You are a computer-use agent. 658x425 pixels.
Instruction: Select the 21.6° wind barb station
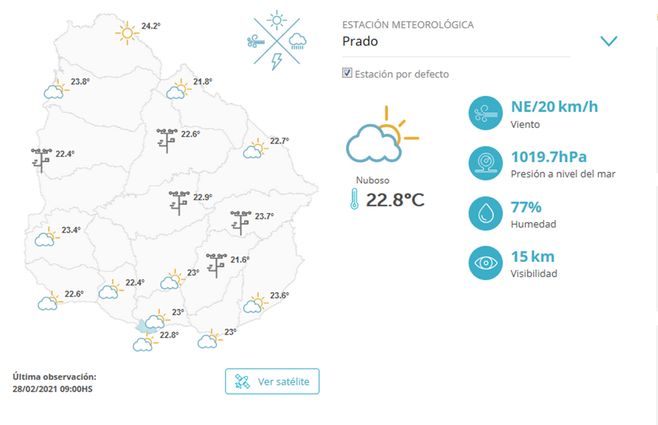click(x=215, y=264)
